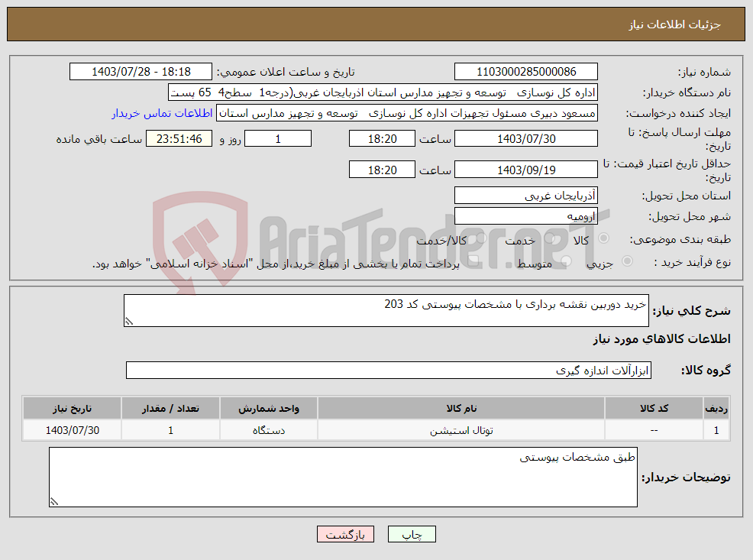Screen dimensions: 753x560
Task: Select the متوسط purchase type radio
Action: coord(566,261)
